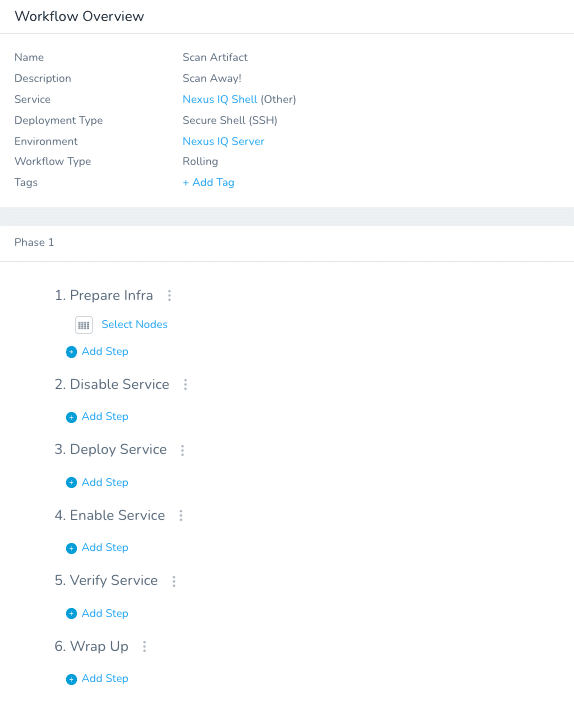Open Nexus IQ Shell service link

coord(220,99)
